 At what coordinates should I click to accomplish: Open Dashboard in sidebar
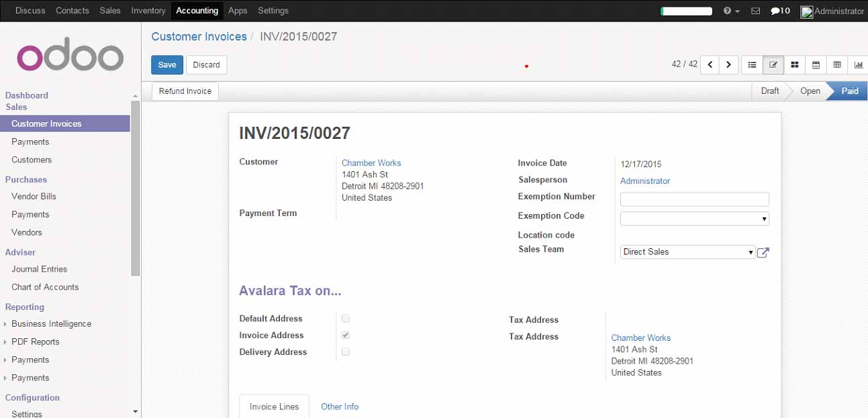tap(27, 95)
